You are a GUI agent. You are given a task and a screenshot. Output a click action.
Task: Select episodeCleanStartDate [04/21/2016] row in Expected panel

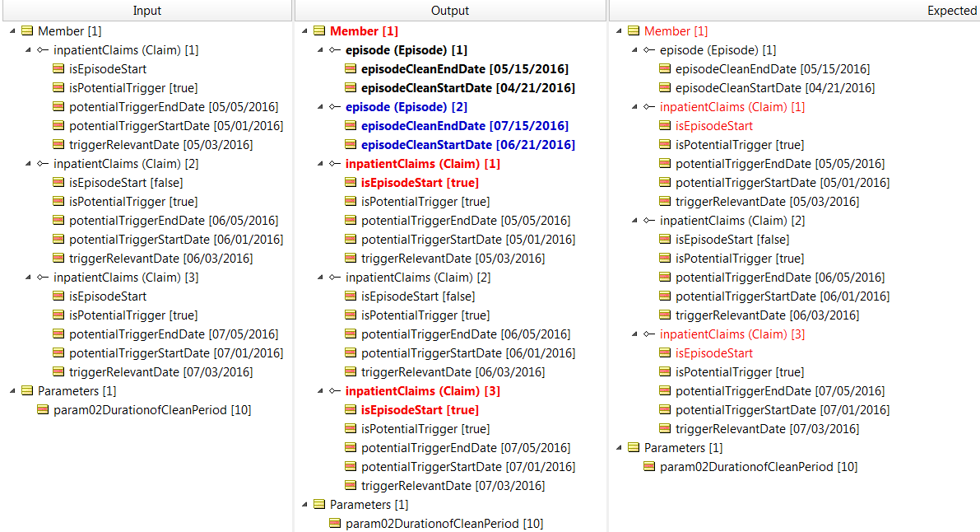pos(775,87)
